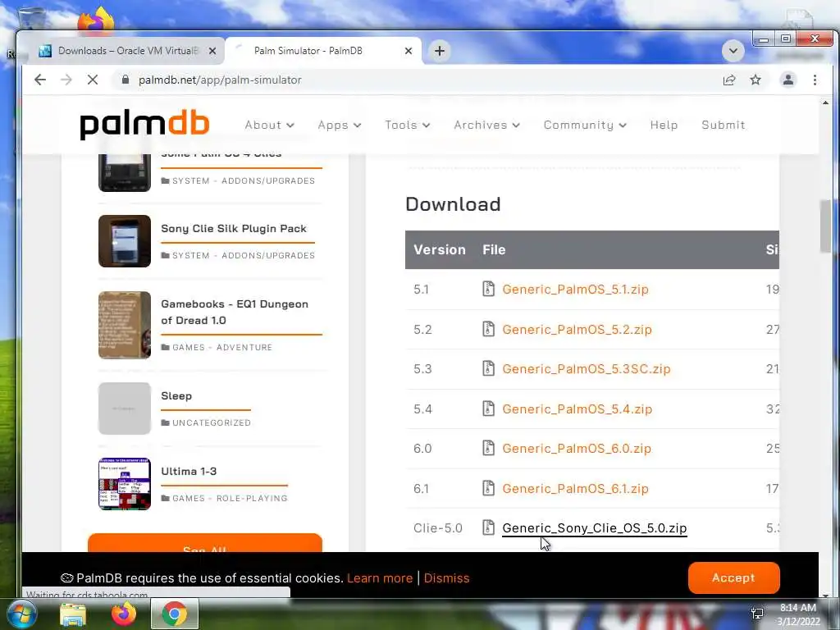This screenshot has height=630, width=840.
Task: Expand the About menu
Action: pos(269,125)
